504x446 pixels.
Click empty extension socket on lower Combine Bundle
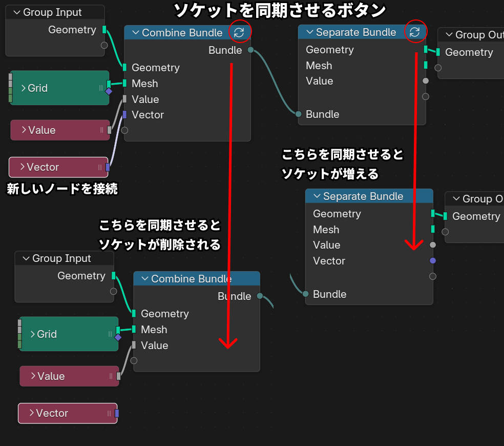(134, 360)
